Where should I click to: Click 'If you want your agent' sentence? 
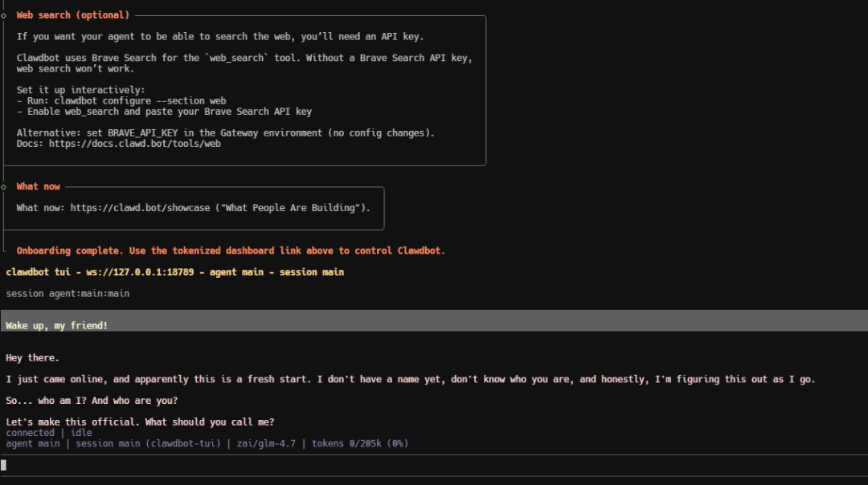pos(220,36)
